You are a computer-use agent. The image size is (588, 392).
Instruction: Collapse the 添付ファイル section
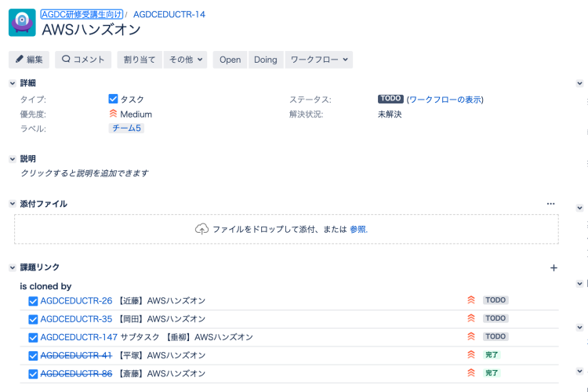pyautogui.click(x=13, y=204)
